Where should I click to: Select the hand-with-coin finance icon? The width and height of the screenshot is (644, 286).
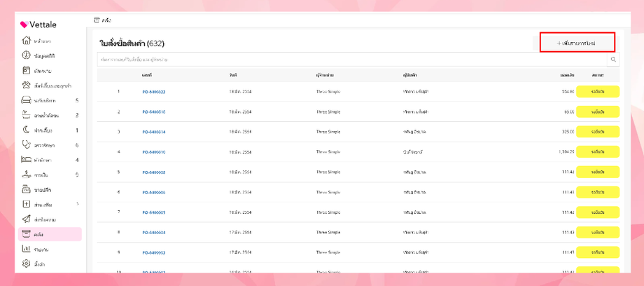(x=26, y=175)
